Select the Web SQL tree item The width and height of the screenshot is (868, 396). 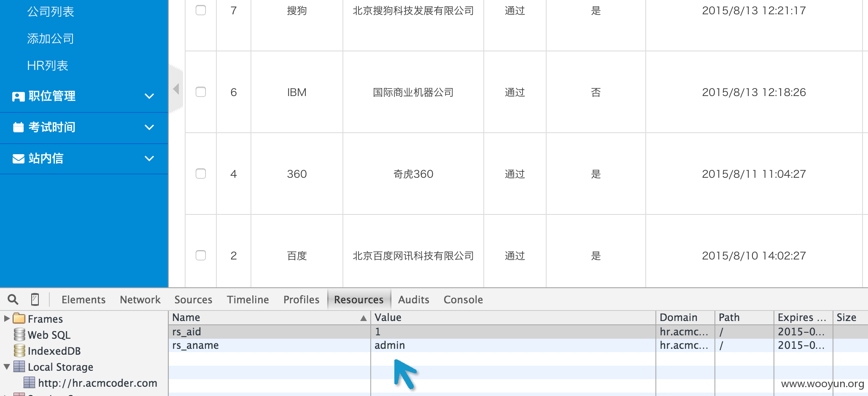pos(49,335)
